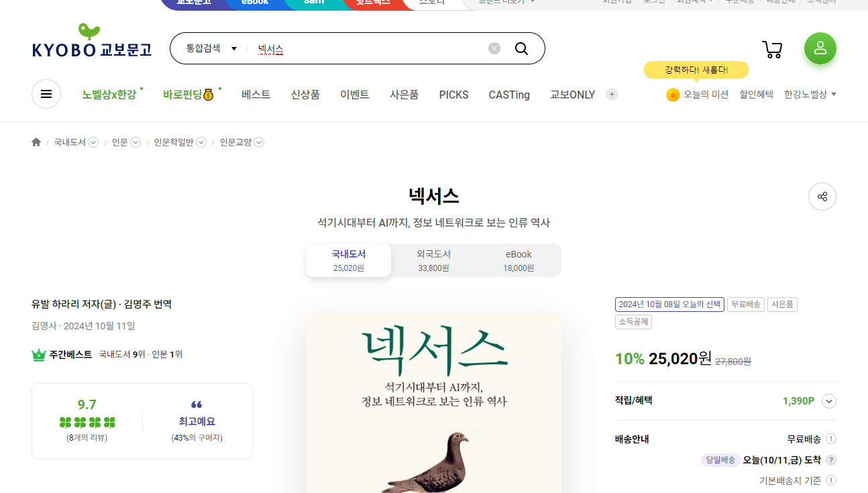Click the 강력하다! 새롭다! yellow bubble
This screenshot has width=868, height=493.
tap(696, 70)
